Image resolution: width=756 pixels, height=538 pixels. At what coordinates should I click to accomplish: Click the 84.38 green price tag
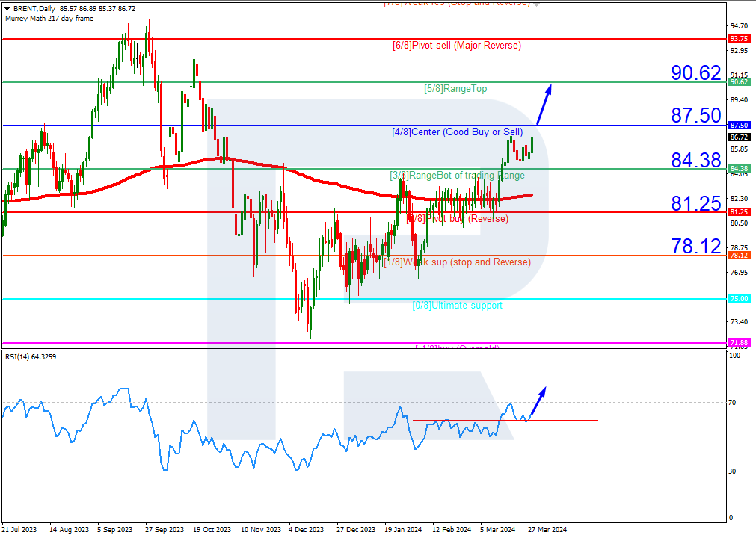click(x=739, y=169)
